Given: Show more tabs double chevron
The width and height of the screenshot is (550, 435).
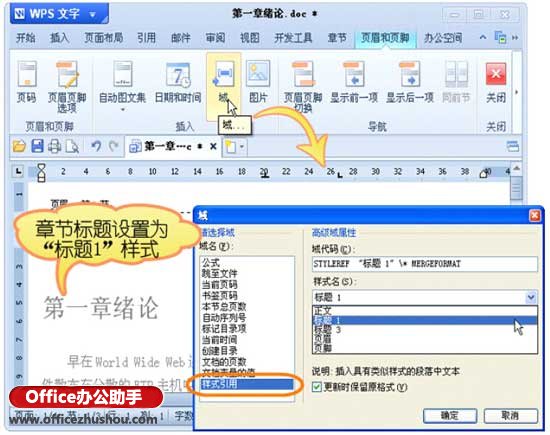Looking at the screenshot, I should (515, 37).
